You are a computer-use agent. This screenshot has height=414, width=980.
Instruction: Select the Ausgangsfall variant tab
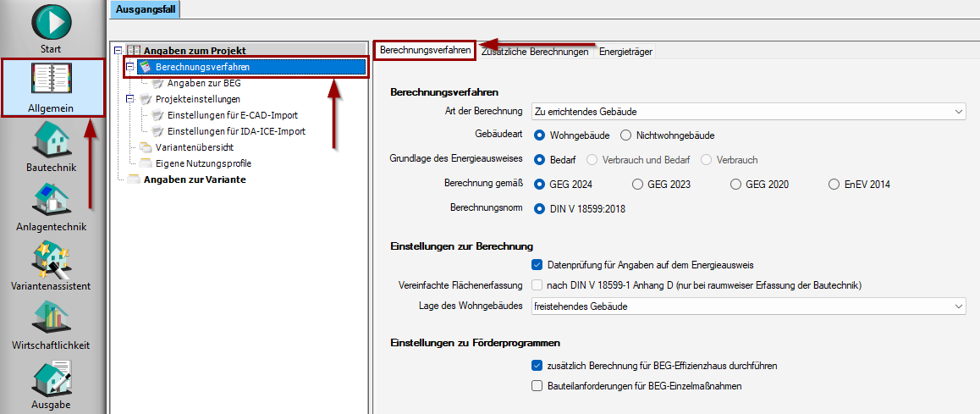pos(146,8)
